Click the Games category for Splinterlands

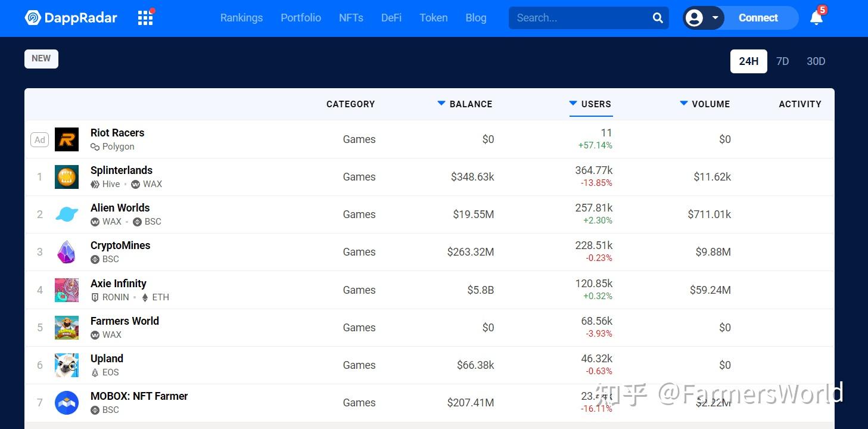359,177
